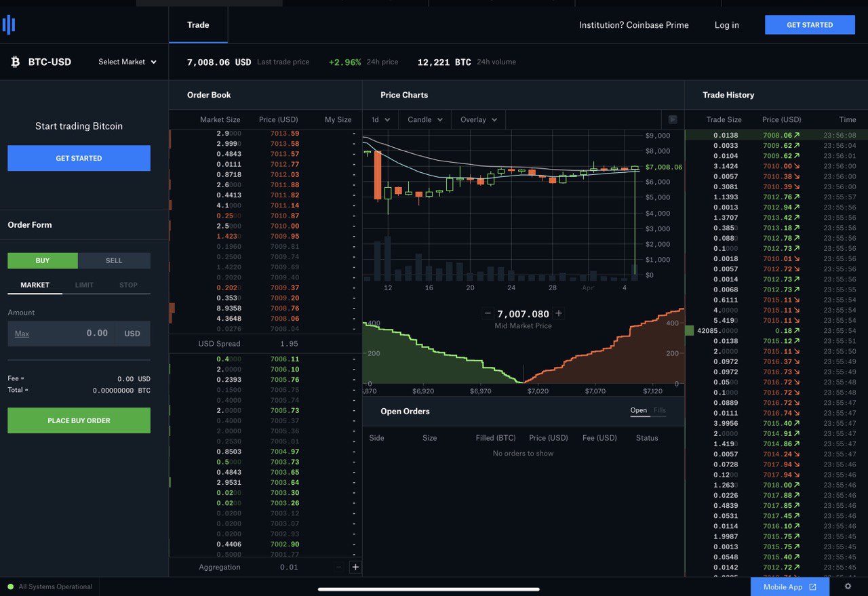This screenshot has width=868, height=596.
Task: Click the green system status dot
Action: [x=11, y=587]
